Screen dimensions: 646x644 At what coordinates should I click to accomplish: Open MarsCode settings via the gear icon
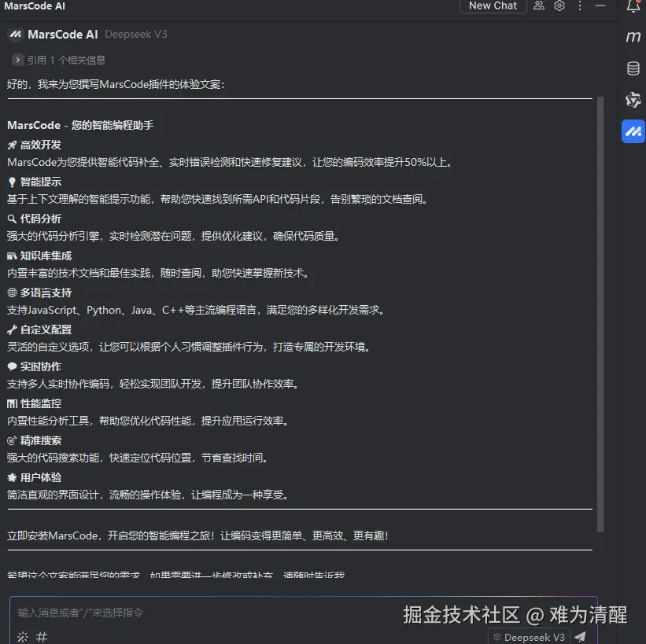(x=560, y=7)
